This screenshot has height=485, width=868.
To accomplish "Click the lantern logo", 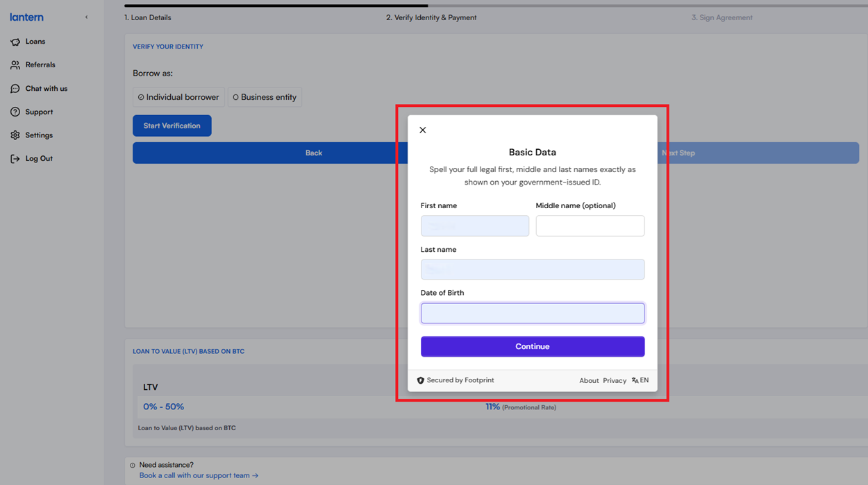I will [x=26, y=17].
